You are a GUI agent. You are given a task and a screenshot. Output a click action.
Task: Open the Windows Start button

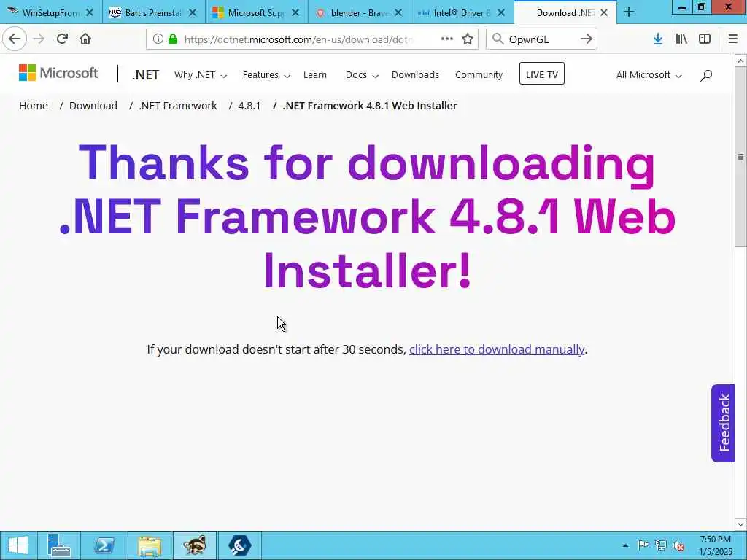(x=18, y=545)
